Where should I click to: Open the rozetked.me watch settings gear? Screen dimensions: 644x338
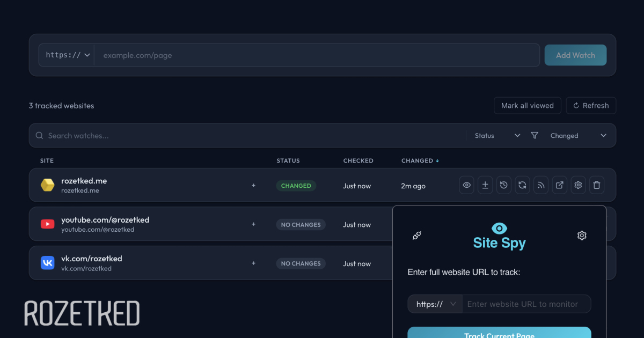578,186
